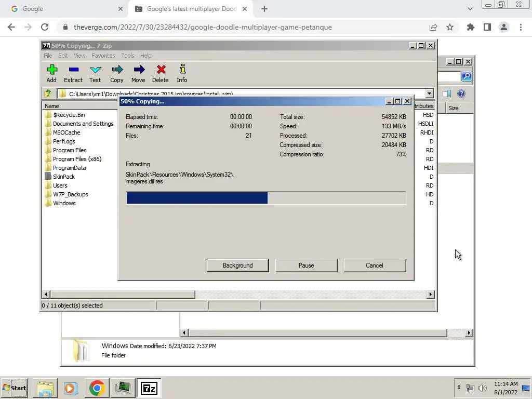
Task: Click the Extract toolbar icon
Action: (x=73, y=73)
